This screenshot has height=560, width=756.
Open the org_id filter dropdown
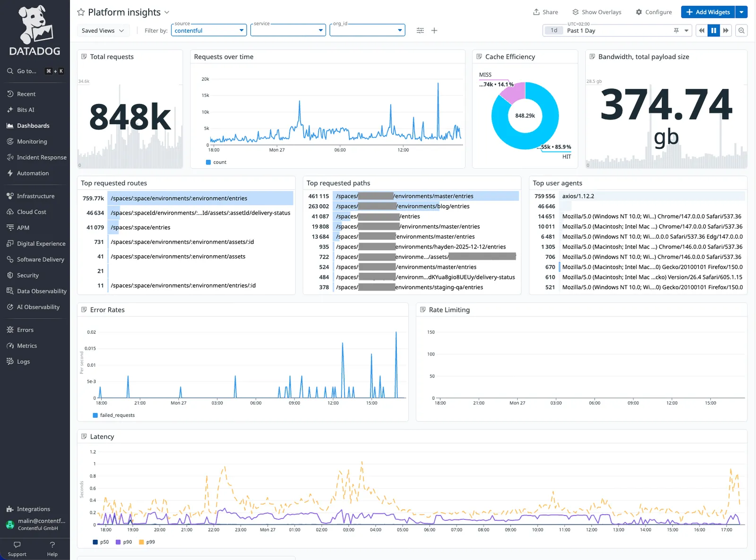tap(368, 30)
